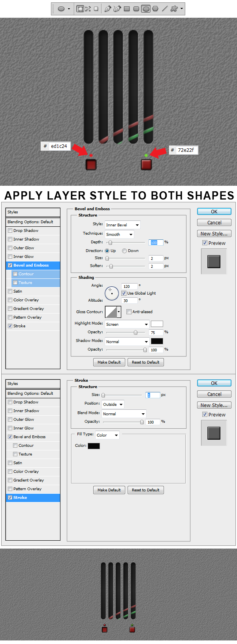Select the Paths mode icon
This screenshot has width=237, height=644.
click(88, 9)
